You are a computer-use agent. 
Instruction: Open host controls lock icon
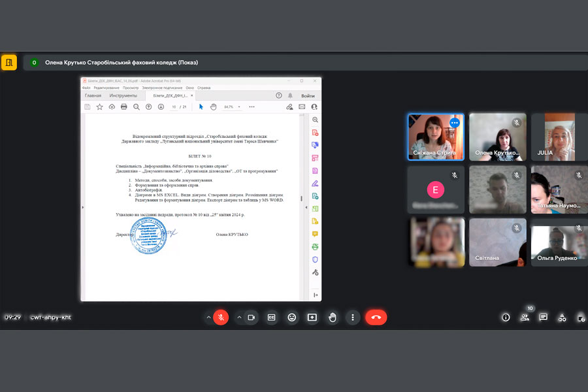[x=581, y=318]
